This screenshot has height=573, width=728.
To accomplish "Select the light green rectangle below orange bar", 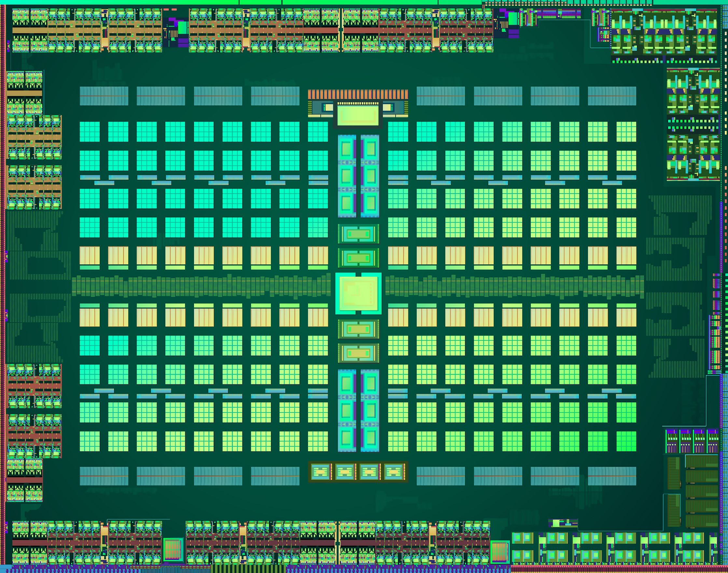I will click(358, 116).
